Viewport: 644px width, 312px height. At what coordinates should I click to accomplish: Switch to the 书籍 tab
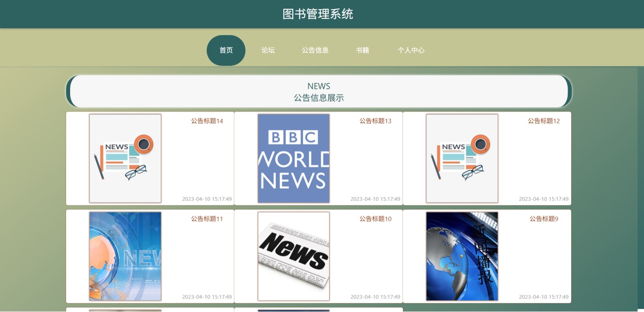[362, 50]
